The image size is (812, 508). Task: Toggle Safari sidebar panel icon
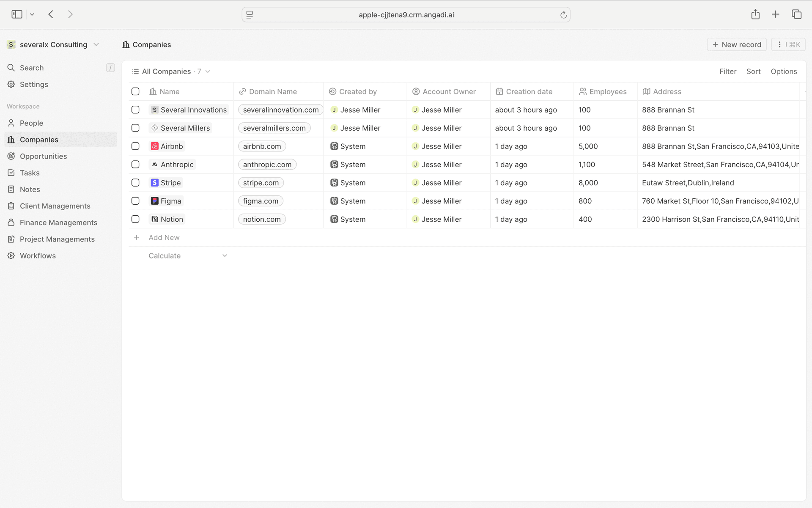pyautogui.click(x=17, y=14)
